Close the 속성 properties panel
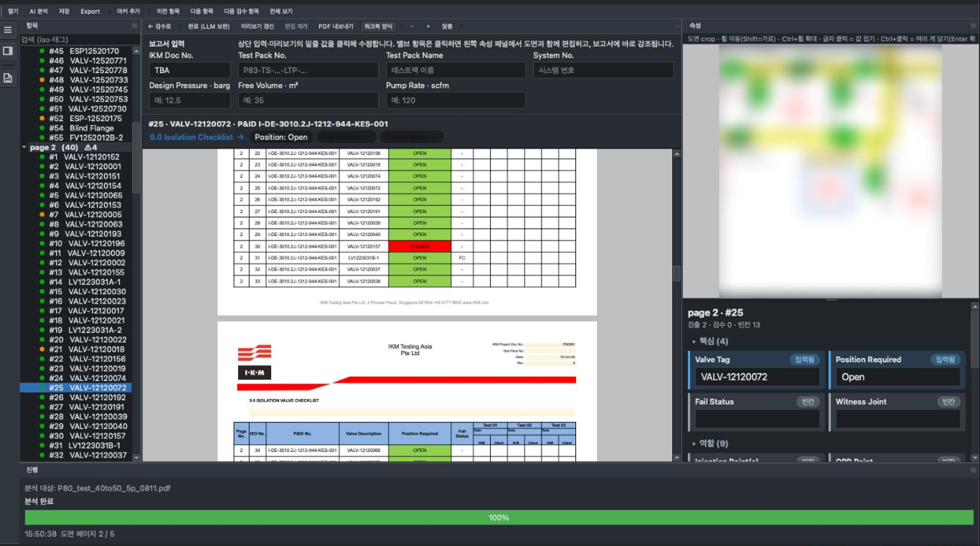Image resolution: width=980 pixels, height=546 pixels. pyautogui.click(x=974, y=26)
